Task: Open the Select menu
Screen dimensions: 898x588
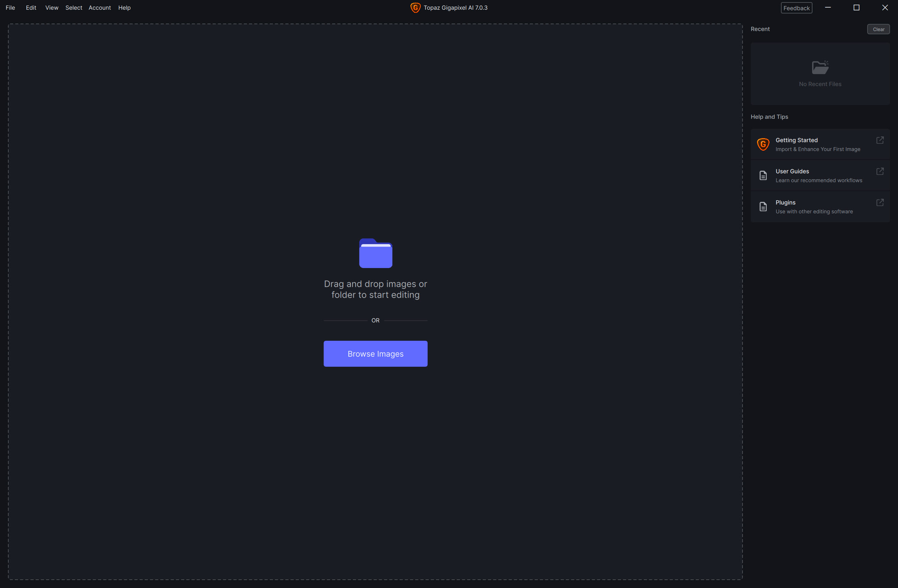Action: coord(73,8)
